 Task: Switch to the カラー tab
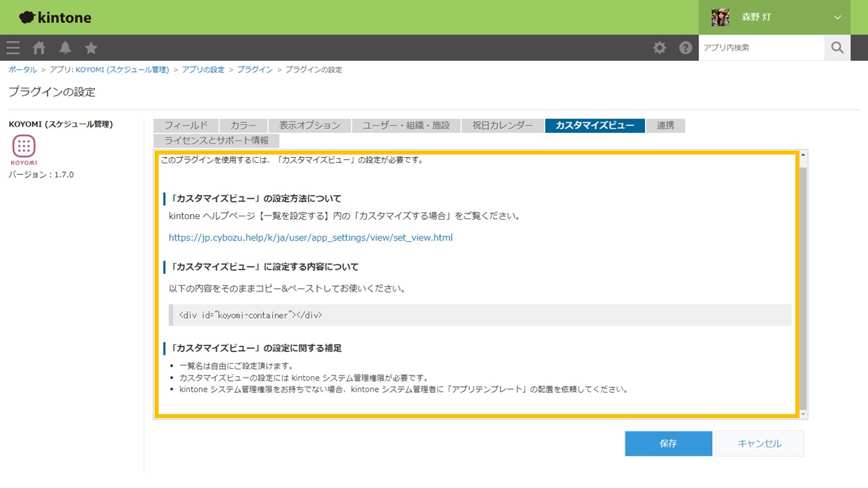(x=243, y=125)
